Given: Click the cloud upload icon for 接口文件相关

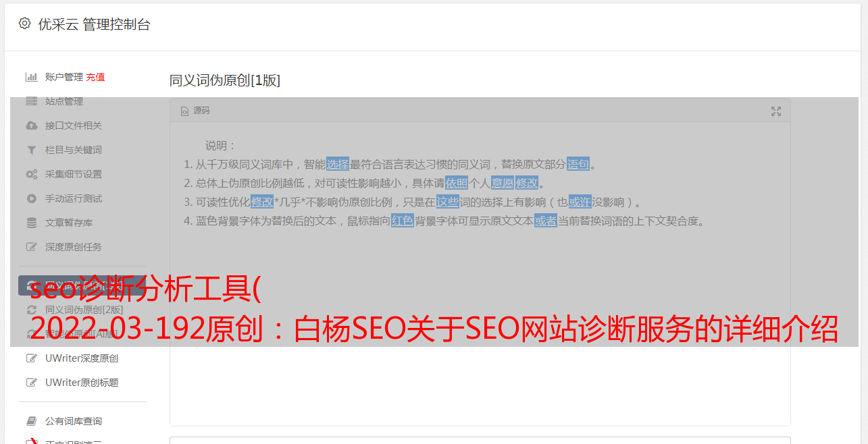Looking at the screenshot, I should (x=31, y=126).
